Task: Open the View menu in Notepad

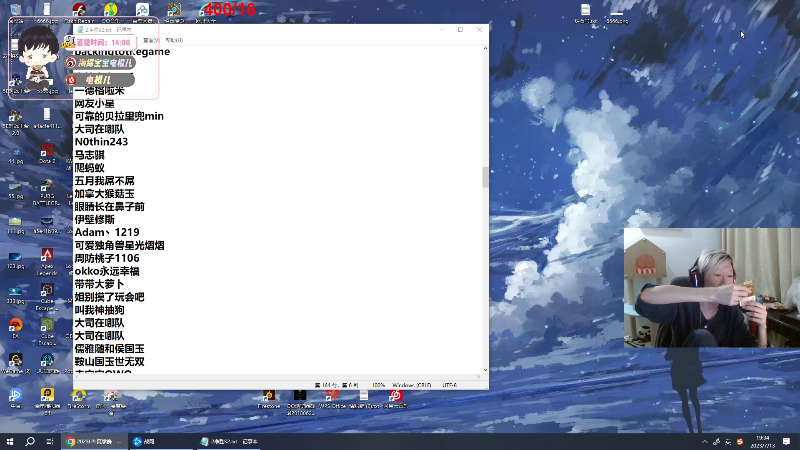Action: click(152, 40)
